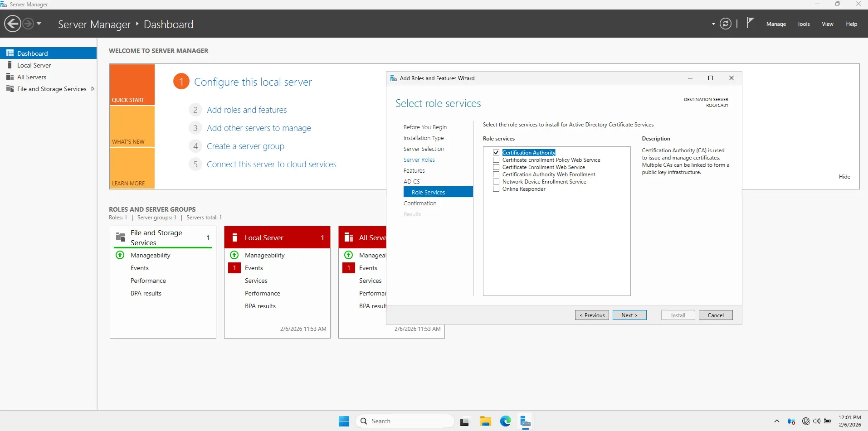
Task: Open the View menu
Action: 828,24
